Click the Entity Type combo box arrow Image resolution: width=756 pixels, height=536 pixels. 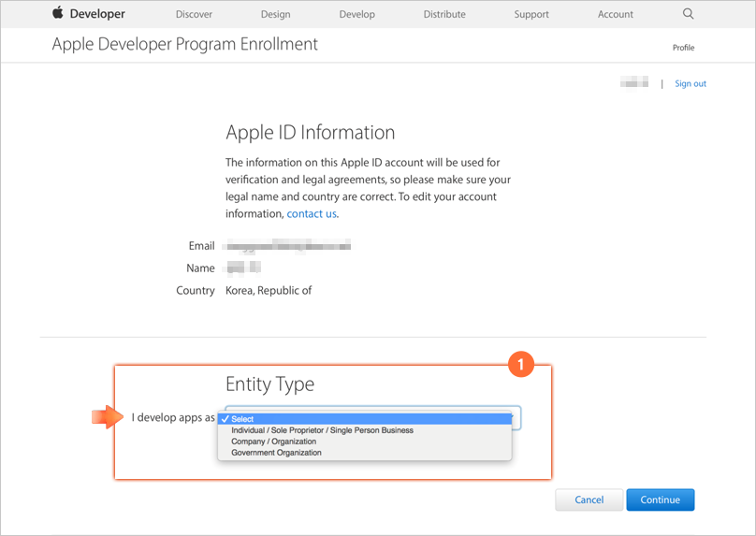click(x=516, y=417)
